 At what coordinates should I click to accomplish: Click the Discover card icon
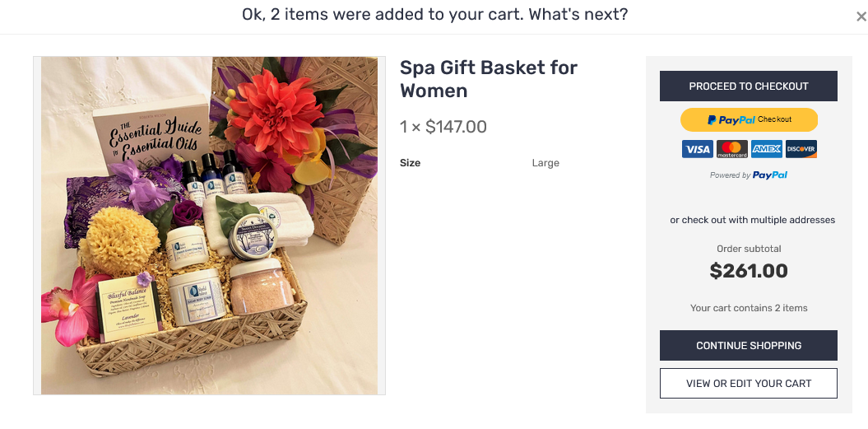click(801, 149)
